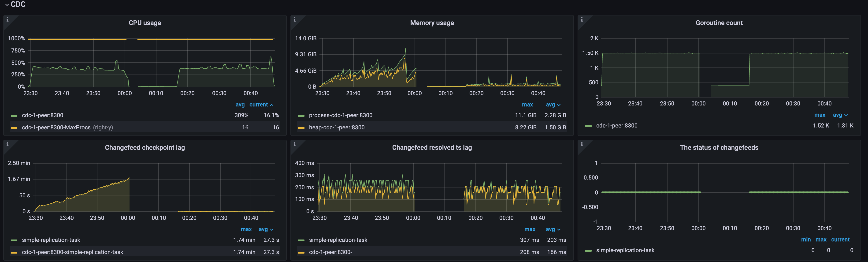Click yellow swatch of cdc-1-peer:8300-simple-replication-task

[x=14, y=253]
